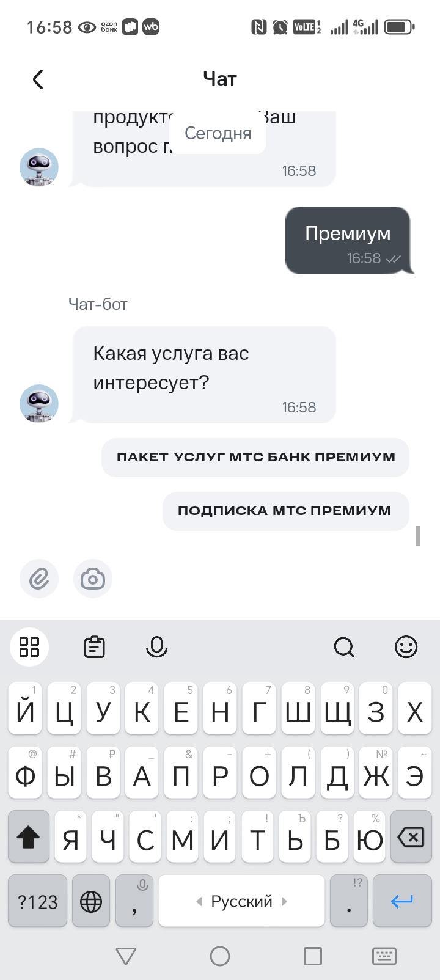This screenshot has height=980, width=440.
Task: Click the chat scrollbar handle
Action: [418, 535]
